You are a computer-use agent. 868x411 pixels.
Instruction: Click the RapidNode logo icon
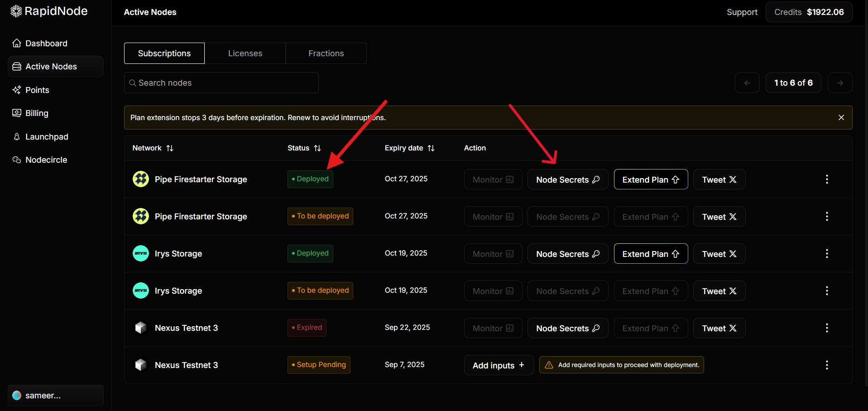click(x=16, y=11)
